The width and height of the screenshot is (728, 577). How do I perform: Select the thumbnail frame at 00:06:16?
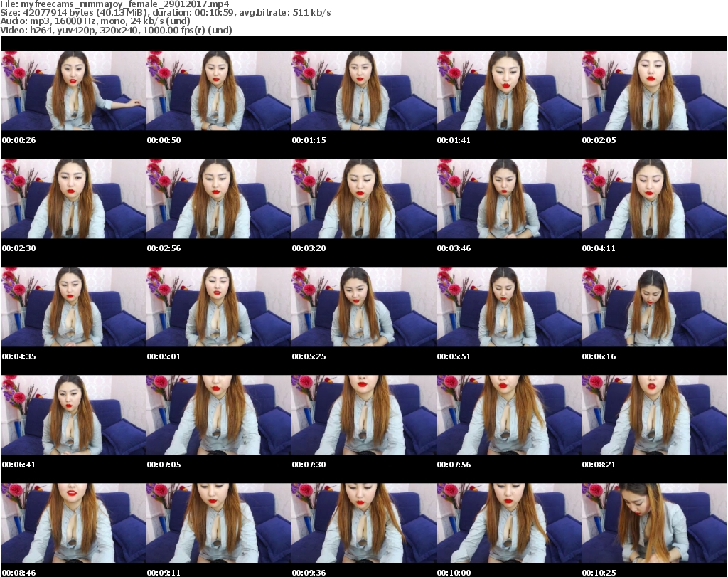654,307
